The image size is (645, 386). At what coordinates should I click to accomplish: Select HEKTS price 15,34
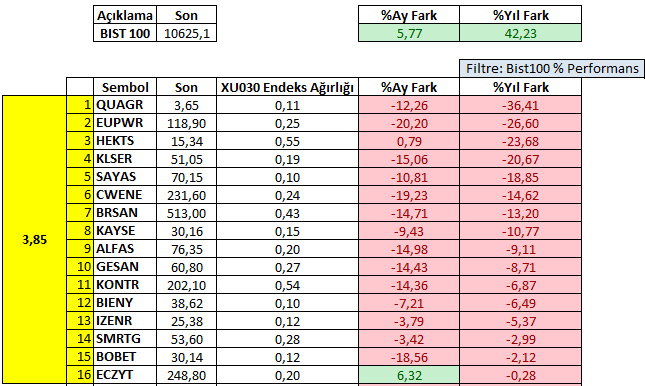(186, 141)
